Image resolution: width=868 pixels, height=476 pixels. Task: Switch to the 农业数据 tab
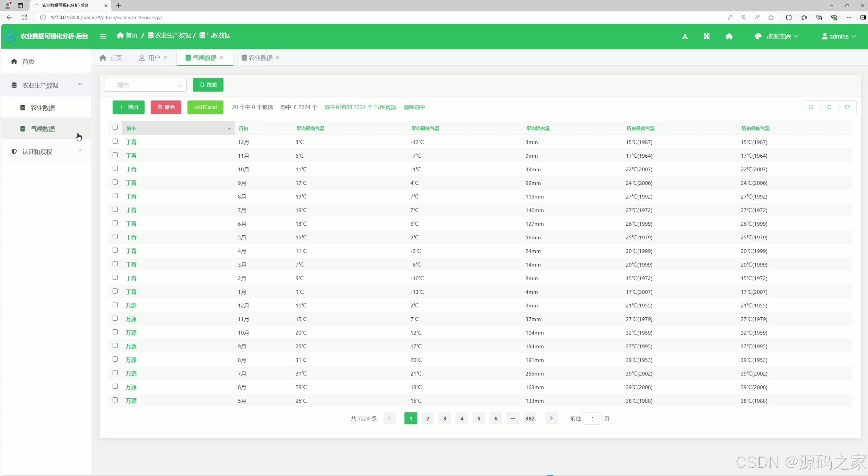(x=260, y=58)
